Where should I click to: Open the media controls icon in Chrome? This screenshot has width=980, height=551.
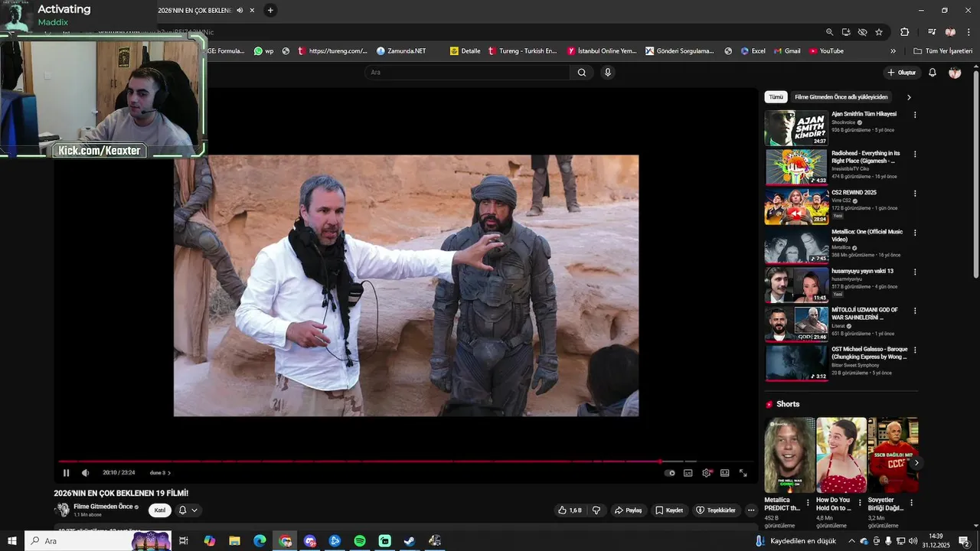(932, 32)
